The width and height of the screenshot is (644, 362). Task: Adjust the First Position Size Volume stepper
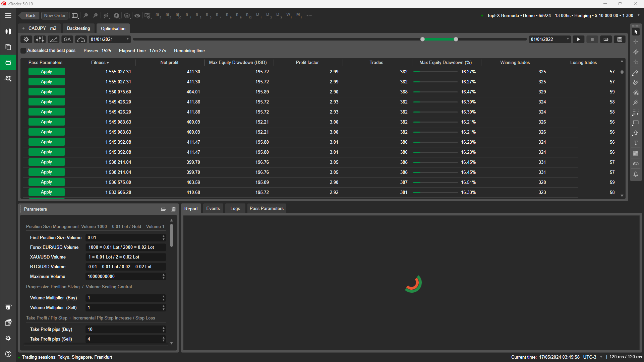pos(164,237)
